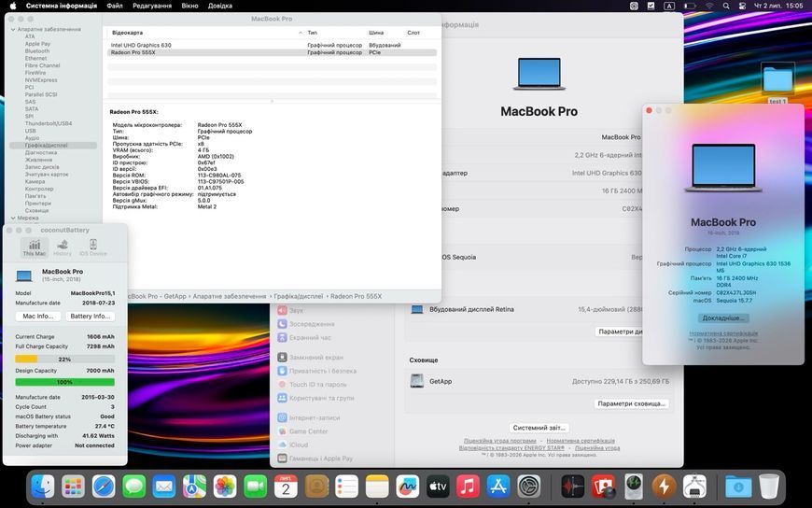Click the Відеокарта column sort arrow
The height and width of the screenshot is (508, 812).
(x=301, y=33)
